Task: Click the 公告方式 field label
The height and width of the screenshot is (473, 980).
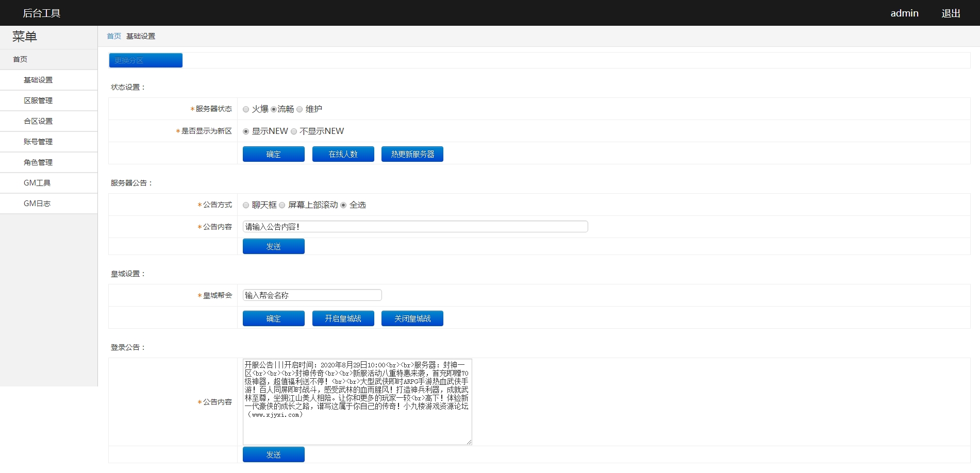Action: coord(217,205)
